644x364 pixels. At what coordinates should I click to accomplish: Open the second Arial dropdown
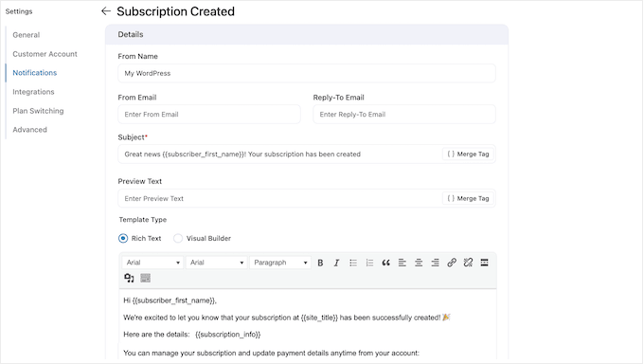[x=217, y=263]
